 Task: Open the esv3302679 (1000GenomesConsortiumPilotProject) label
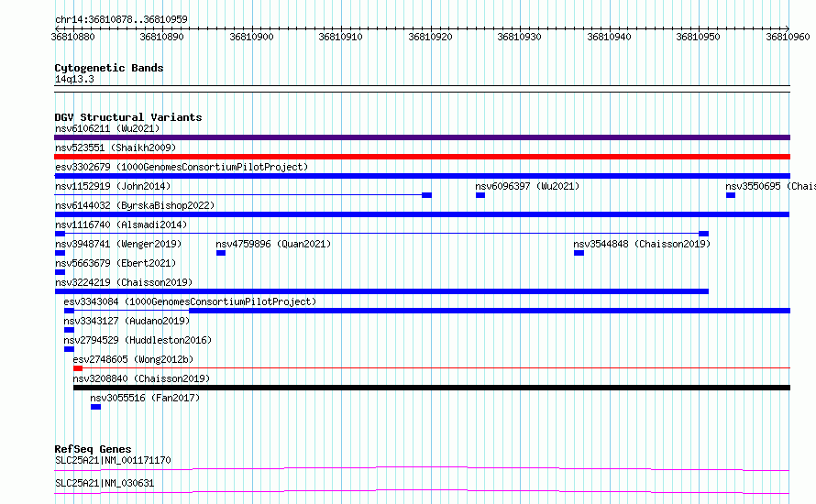click(x=182, y=167)
